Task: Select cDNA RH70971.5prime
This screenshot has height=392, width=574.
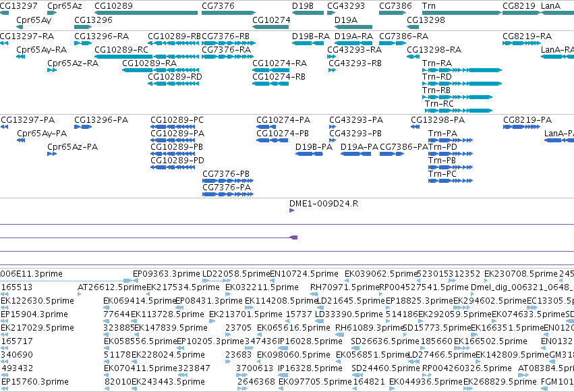Action: click(x=314, y=294)
